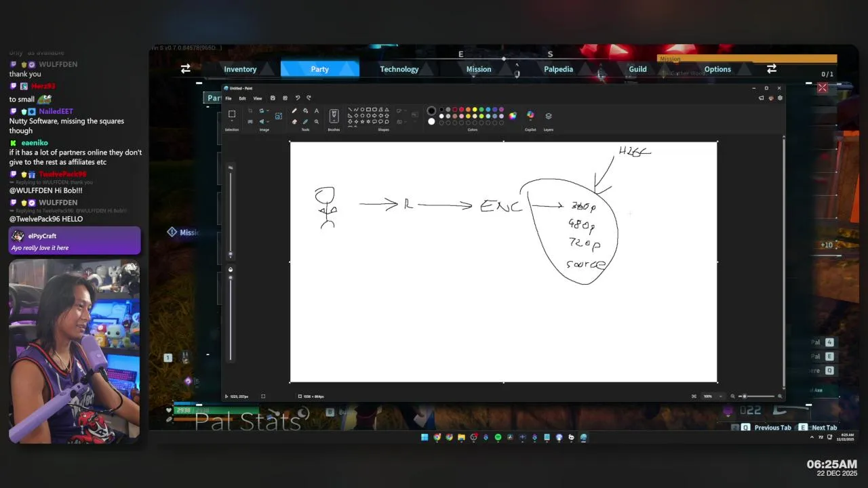
Task: Select the Eraser tool
Action: click(x=294, y=122)
